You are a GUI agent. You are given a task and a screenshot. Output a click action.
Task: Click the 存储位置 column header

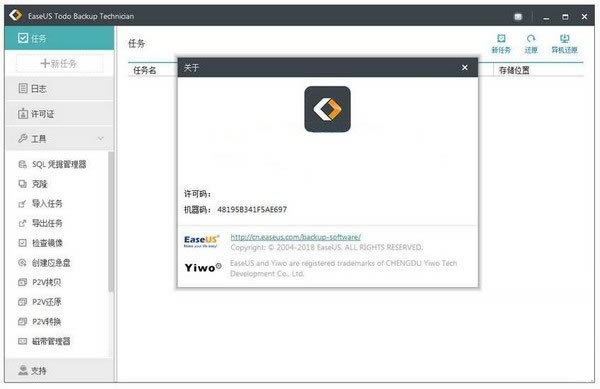click(514, 70)
